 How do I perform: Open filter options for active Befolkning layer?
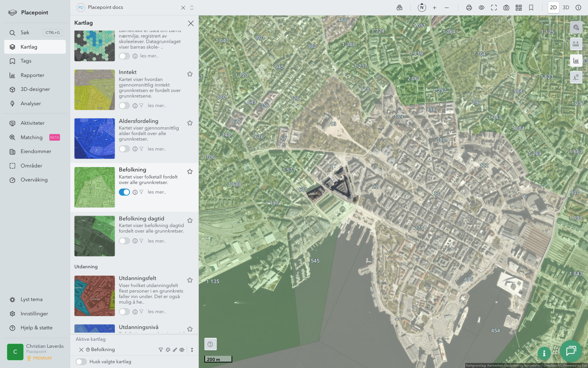(x=161, y=350)
